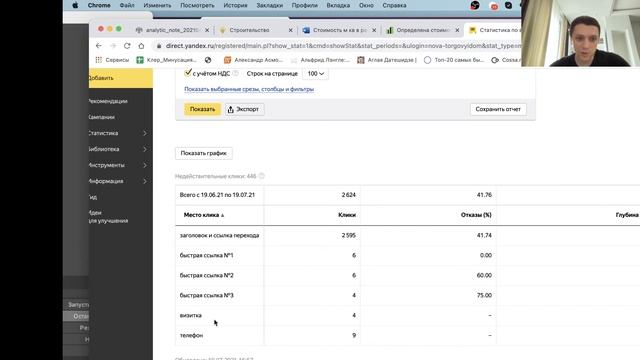Open the Профили menu
This screenshot has width=640, height=360.
pos(304,5)
